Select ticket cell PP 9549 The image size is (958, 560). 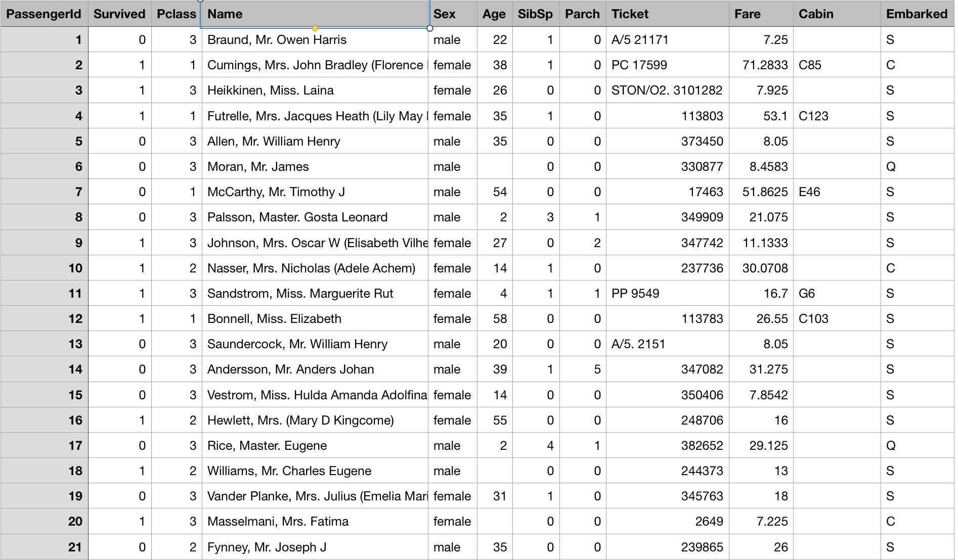click(x=667, y=293)
